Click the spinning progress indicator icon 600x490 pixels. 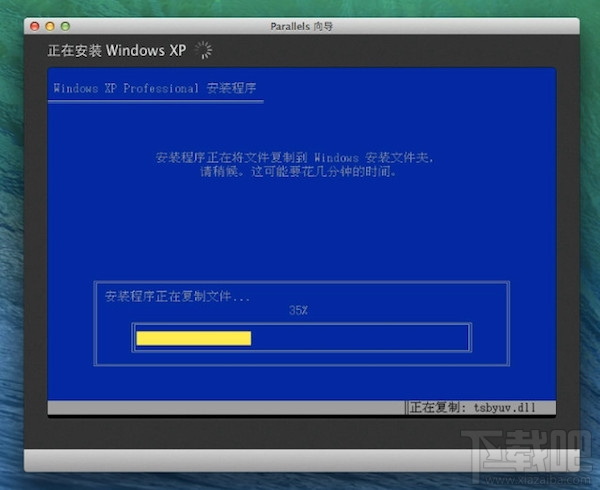click(x=203, y=50)
